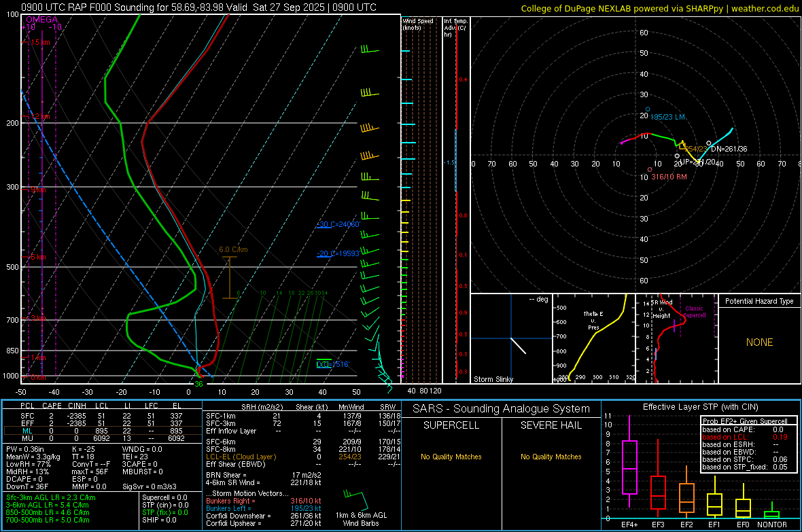Click the LCL-EL (Cloud Layer) row
Viewport: 802px width, 532px height.
click(x=303, y=457)
